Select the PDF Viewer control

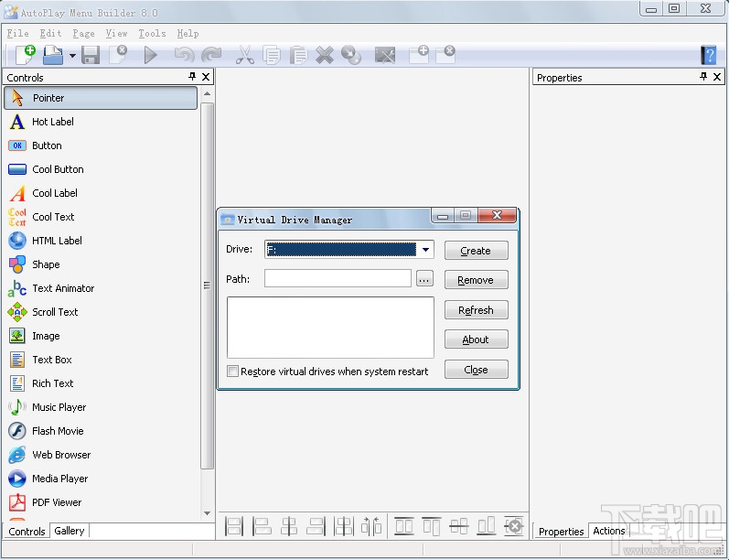pyautogui.click(x=101, y=502)
